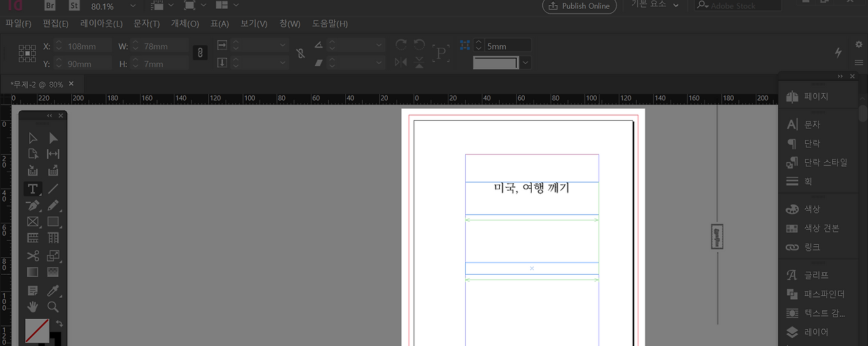Swap the fill and stroke colors
Screen dimensions: 868x346
(59, 324)
